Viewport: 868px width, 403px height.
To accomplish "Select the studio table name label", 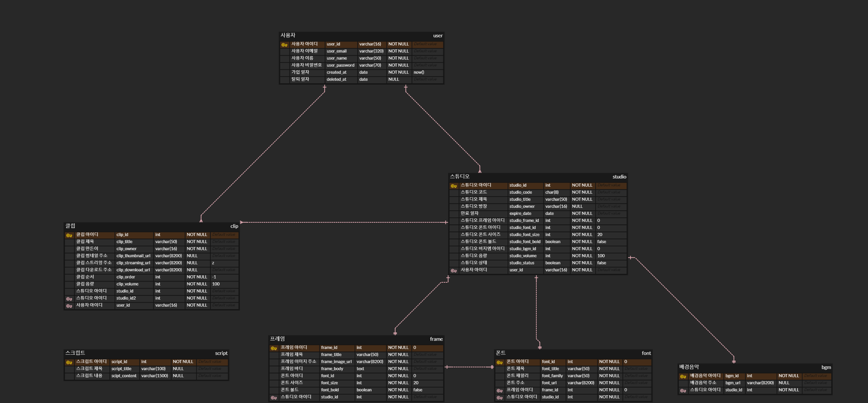I will click(619, 177).
